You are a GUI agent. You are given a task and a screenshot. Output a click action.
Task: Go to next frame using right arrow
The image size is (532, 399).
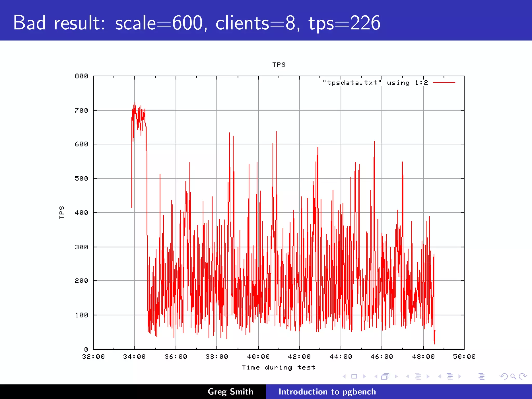pyautogui.click(x=396, y=376)
